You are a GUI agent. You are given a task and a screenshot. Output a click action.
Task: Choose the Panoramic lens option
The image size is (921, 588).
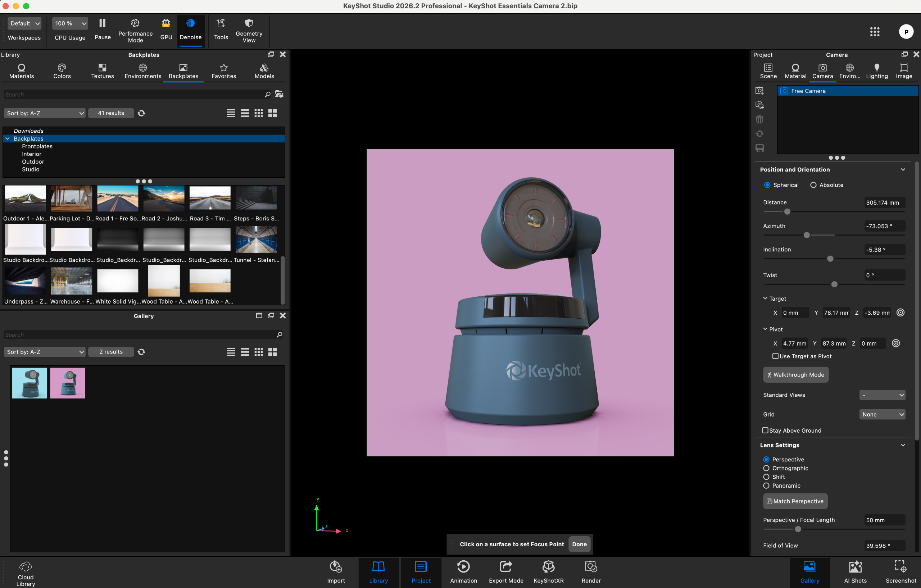click(x=766, y=486)
